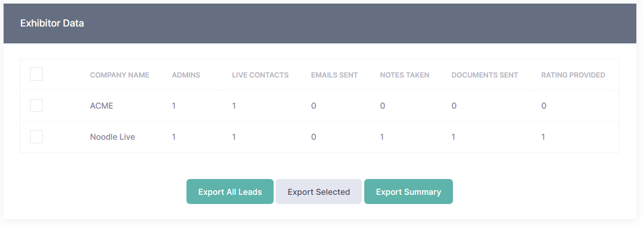Click ACME's Emails Sent count
The width and height of the screenshot is (644, 230).
313,106
